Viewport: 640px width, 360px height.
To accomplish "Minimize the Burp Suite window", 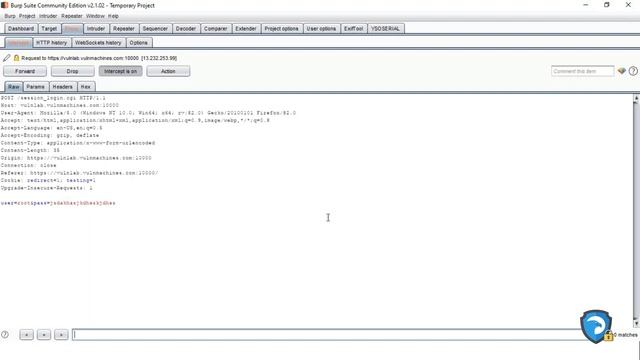I will (x=586, y=5).
